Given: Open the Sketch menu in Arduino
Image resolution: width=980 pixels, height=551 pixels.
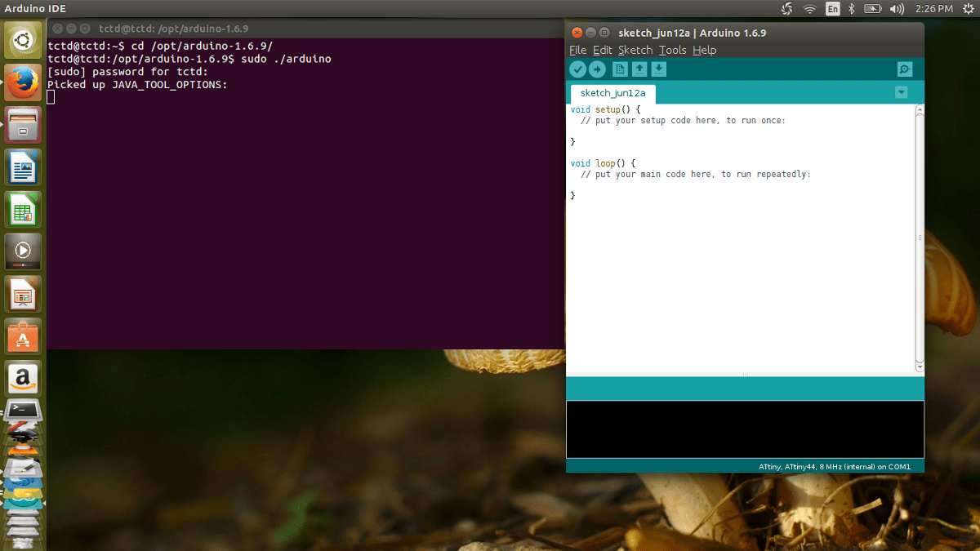Looking at the screenshot, I should tap(635, 50).
